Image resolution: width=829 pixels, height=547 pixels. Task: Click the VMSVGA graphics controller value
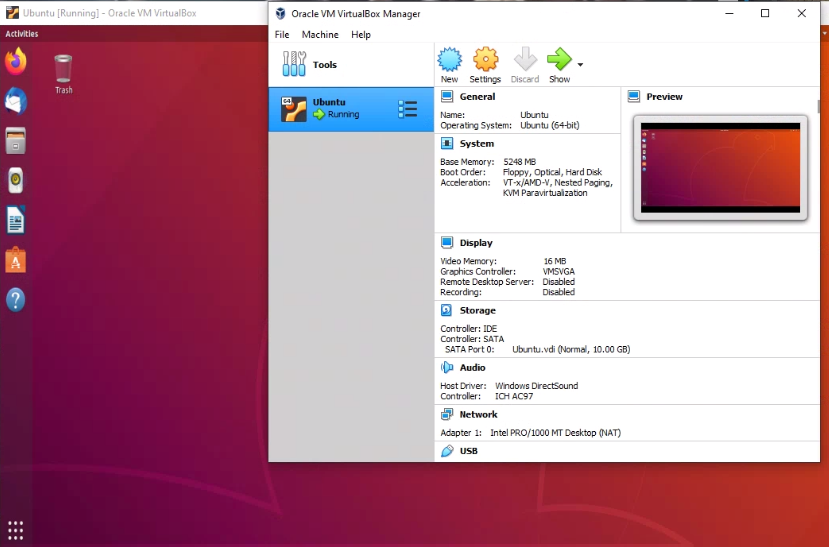tap(558, 271)
